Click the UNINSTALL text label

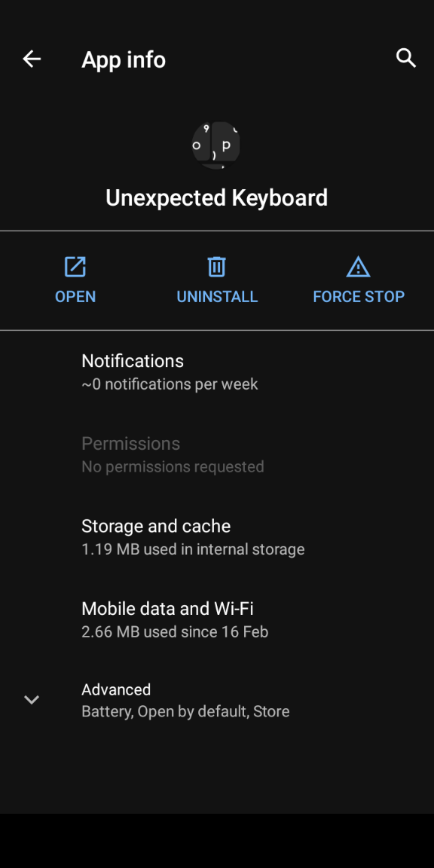217,297
